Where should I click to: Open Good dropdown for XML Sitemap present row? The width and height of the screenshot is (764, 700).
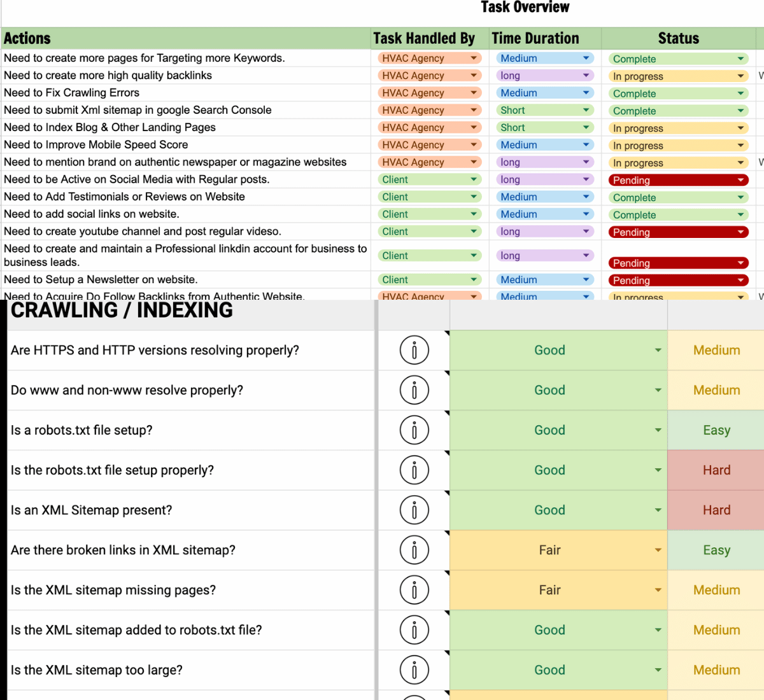[x=658, y=510]
